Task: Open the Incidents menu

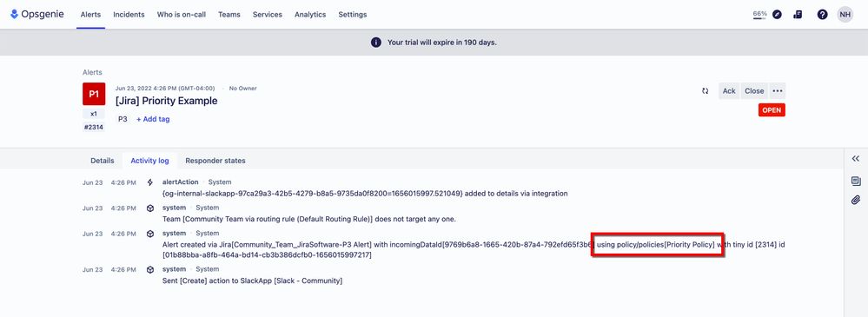Action: click(129, 15)
